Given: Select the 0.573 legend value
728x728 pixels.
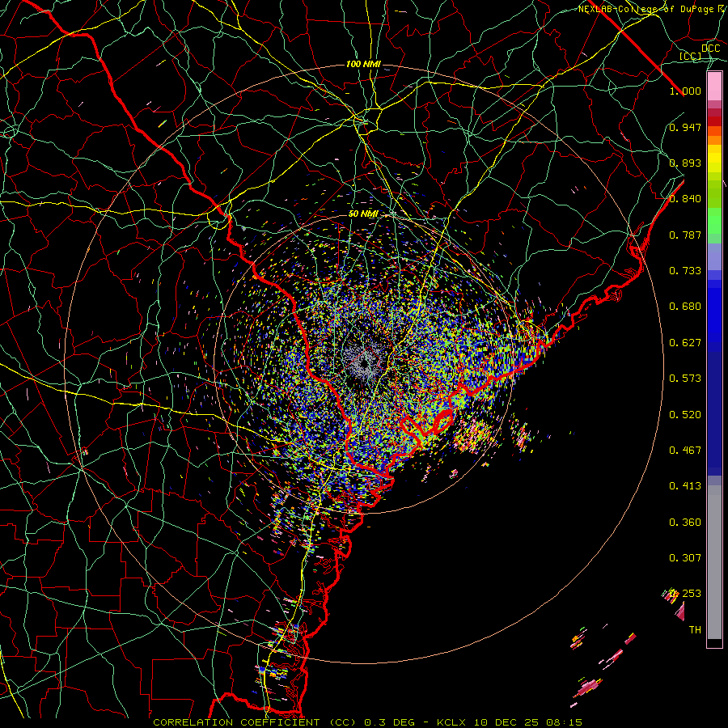Looking at the screenshot, I should click(685, 379).
